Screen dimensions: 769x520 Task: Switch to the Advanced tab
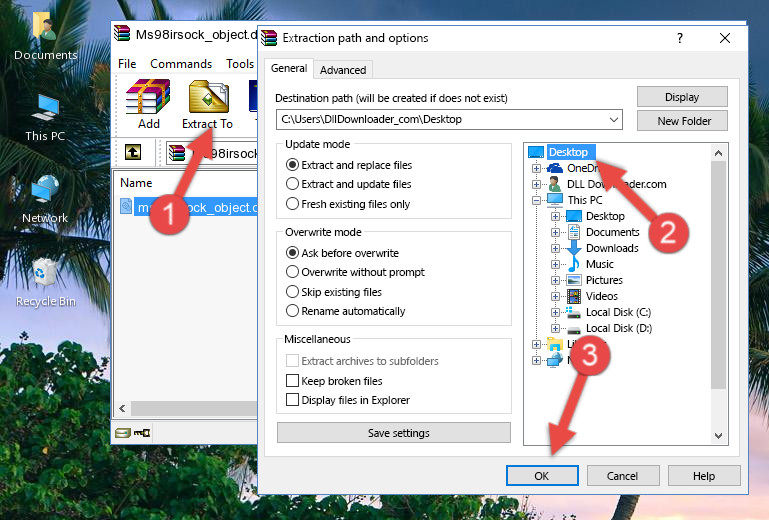point(343,70)
